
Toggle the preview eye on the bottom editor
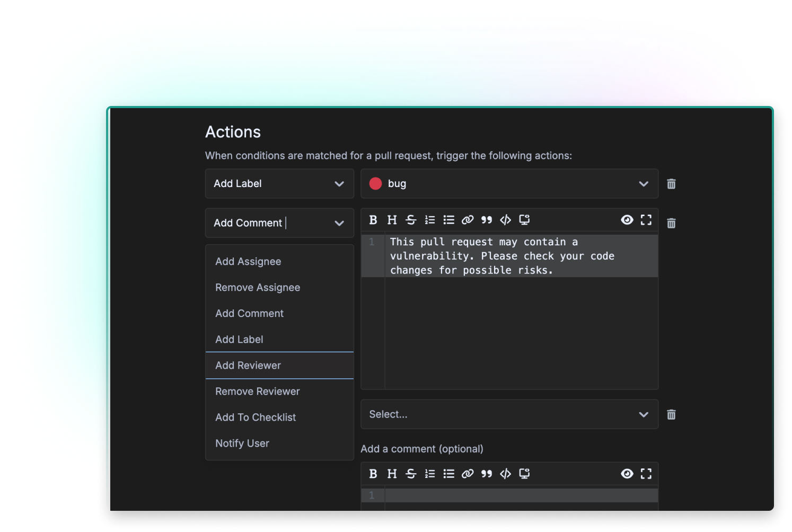point(627,473)
